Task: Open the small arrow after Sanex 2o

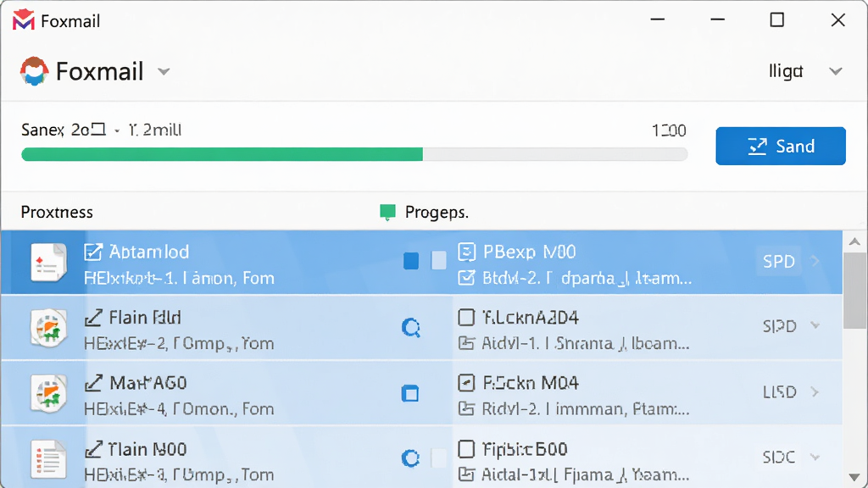Action: point(117,131)
